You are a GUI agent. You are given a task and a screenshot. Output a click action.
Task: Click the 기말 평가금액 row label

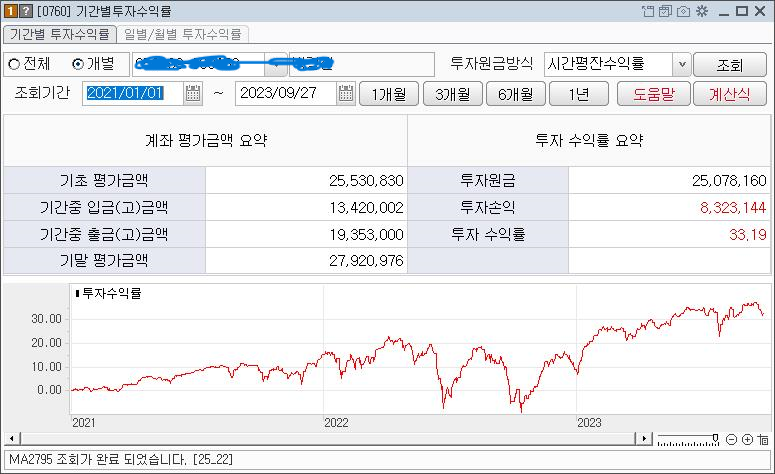pyautogui.click(x=104, y=261)
